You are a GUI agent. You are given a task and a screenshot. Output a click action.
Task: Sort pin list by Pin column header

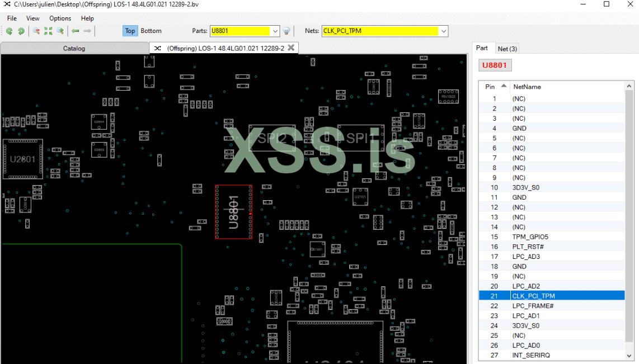coord(495,87)
